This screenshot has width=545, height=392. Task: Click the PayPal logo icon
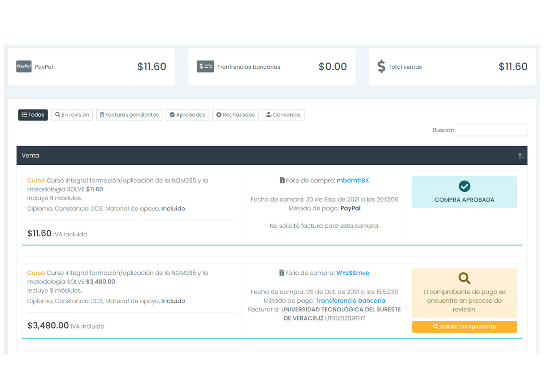click(x=24, y=67)
